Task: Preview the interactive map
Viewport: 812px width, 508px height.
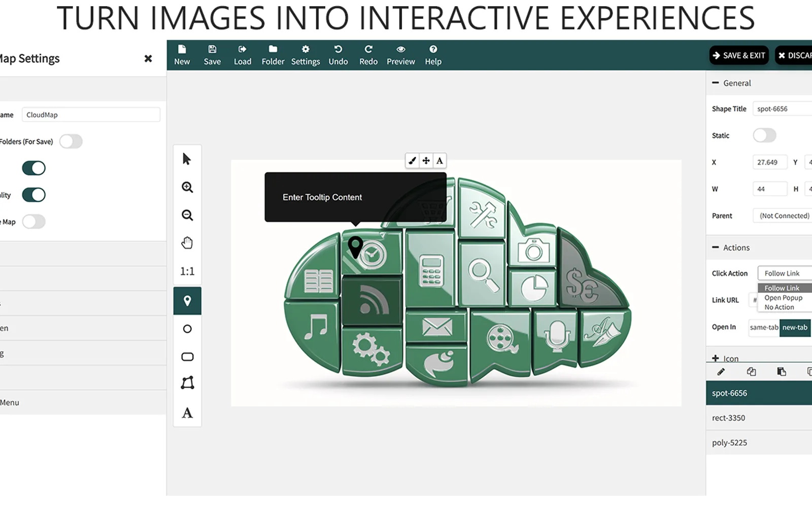Action: 401,55
